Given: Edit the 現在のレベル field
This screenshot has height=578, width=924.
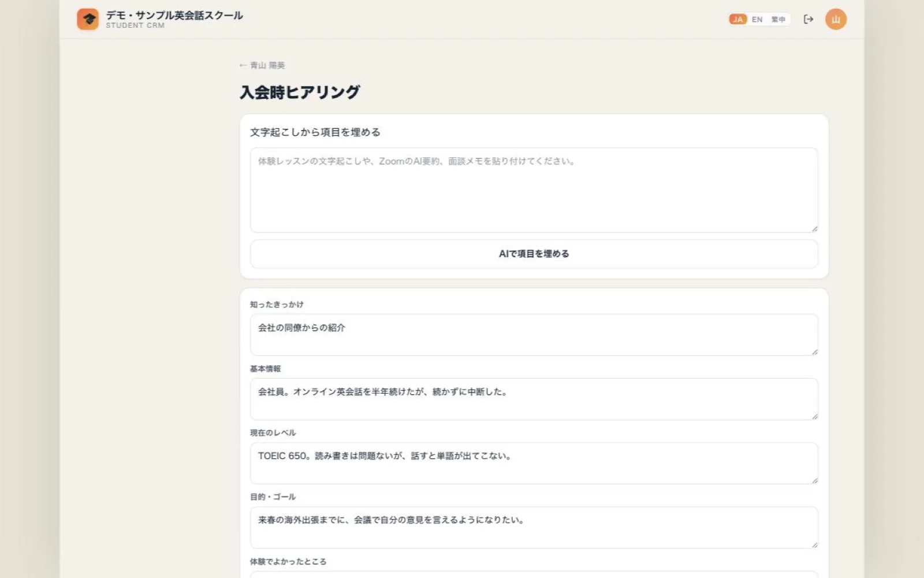Looking at the screenshot, I should pyautogui.click(x=534, y=463).
